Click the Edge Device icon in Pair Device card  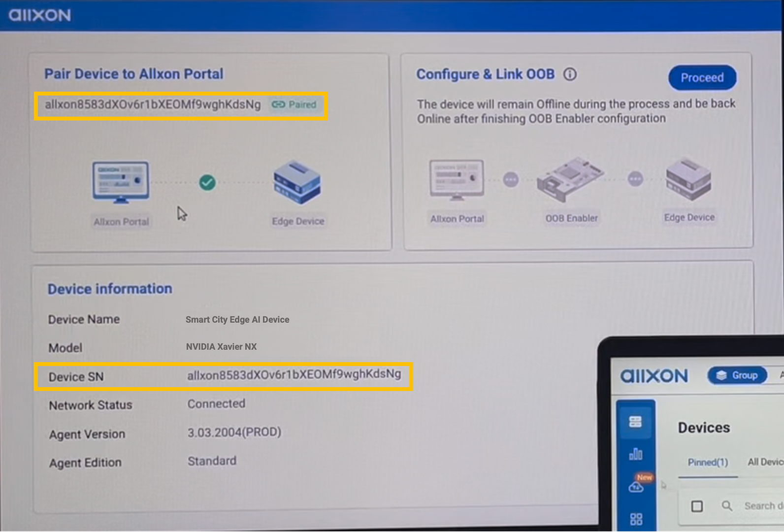tap(297, 182)
